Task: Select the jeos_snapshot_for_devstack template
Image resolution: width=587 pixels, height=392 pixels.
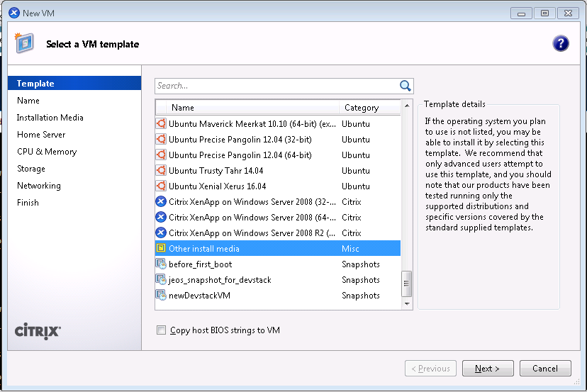Action: coord(220,280)
